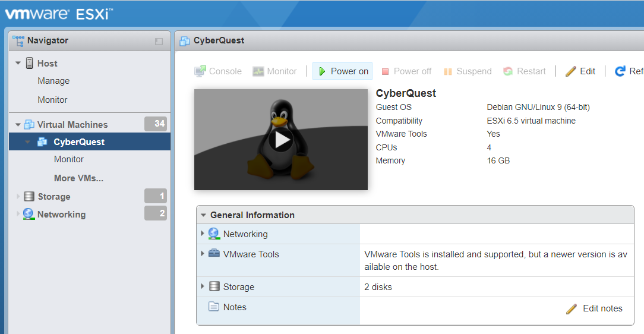Click the VMware ESXi logo
644x334 pixels.
point(59,14)
